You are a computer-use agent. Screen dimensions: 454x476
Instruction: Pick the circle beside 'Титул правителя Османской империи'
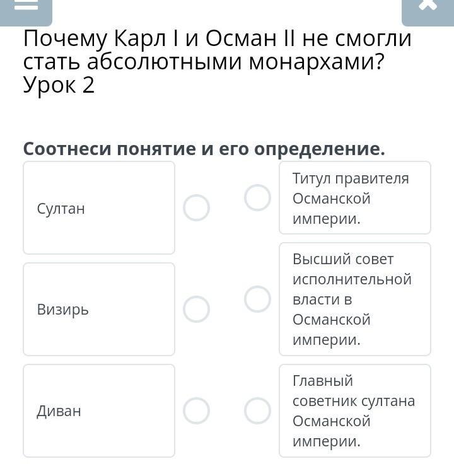(x=257, y=198)
